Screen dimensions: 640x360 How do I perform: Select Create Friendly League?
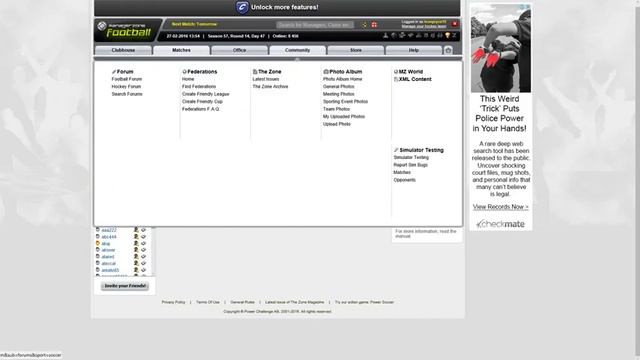pos(206,94)
